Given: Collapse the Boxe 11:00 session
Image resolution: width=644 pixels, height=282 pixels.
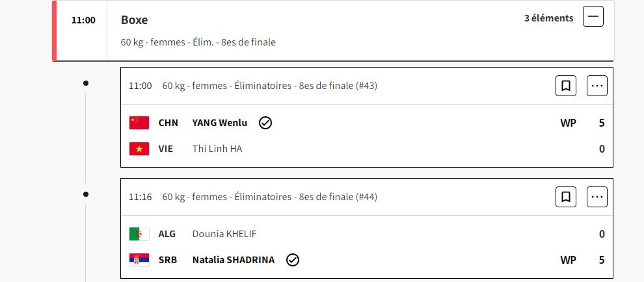Looking at the screenshot, I should (x=593, y=17).
